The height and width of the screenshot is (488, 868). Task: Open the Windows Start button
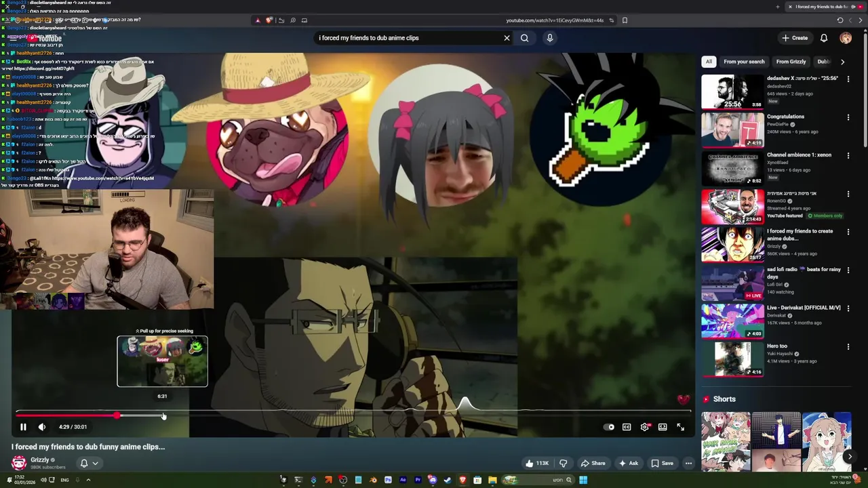[x=583, y=480]
